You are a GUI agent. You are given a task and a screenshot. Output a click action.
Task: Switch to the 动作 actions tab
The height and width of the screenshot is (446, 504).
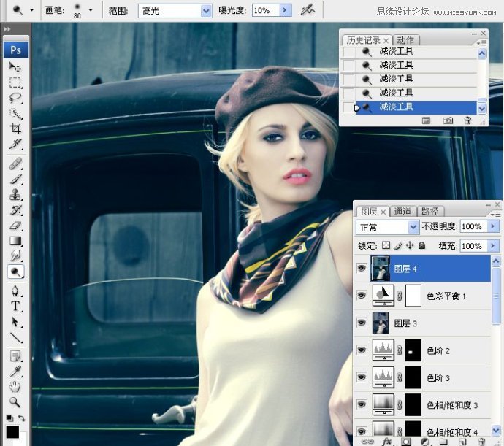point(406,40)
